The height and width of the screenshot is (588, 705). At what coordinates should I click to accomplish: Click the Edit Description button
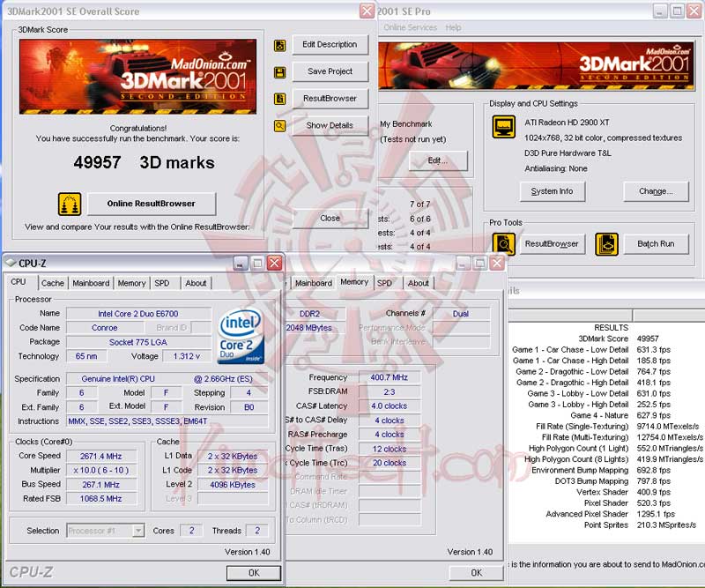[330, 45]
